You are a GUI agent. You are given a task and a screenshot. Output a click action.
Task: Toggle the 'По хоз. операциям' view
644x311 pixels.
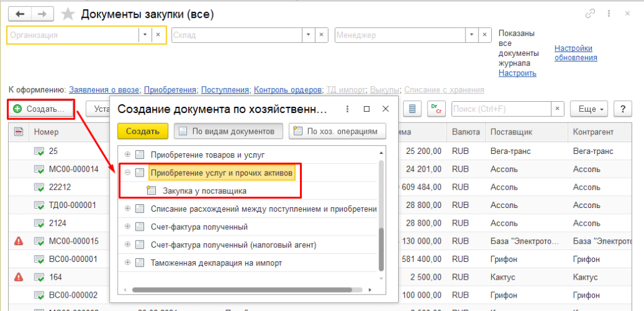click(x=336, y=131)
